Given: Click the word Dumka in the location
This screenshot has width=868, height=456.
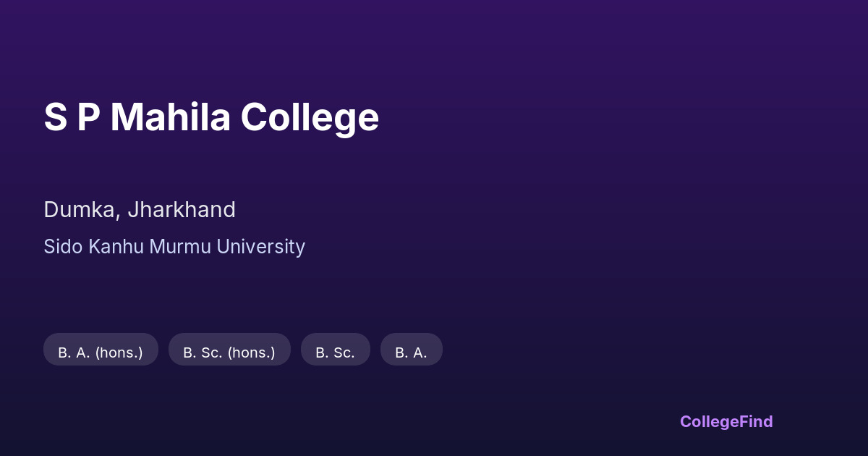Looking at the screenshot, I should pos(80,210).
